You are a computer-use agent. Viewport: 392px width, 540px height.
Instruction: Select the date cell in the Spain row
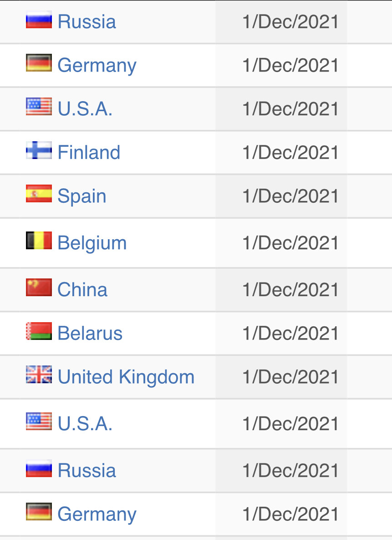click(281, 196)
